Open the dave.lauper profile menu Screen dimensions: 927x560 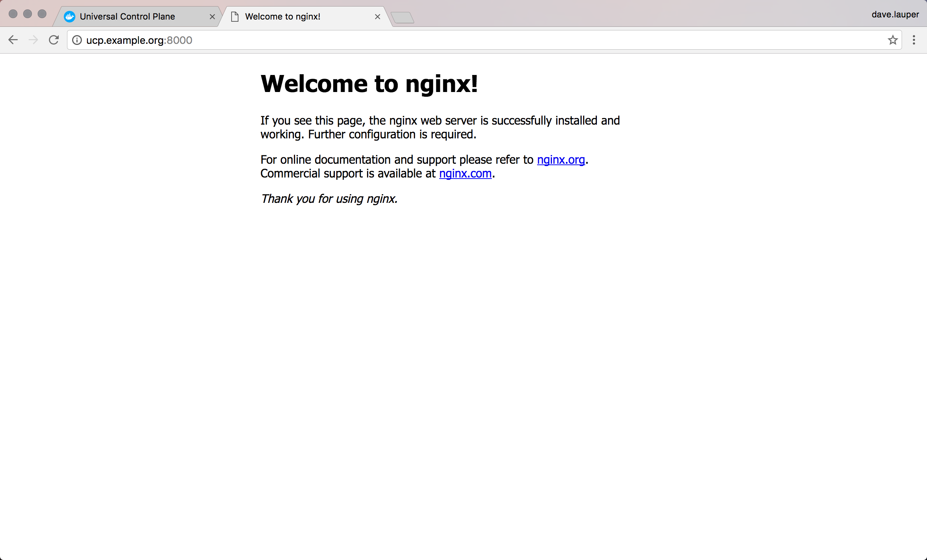[x=895, y=14]
